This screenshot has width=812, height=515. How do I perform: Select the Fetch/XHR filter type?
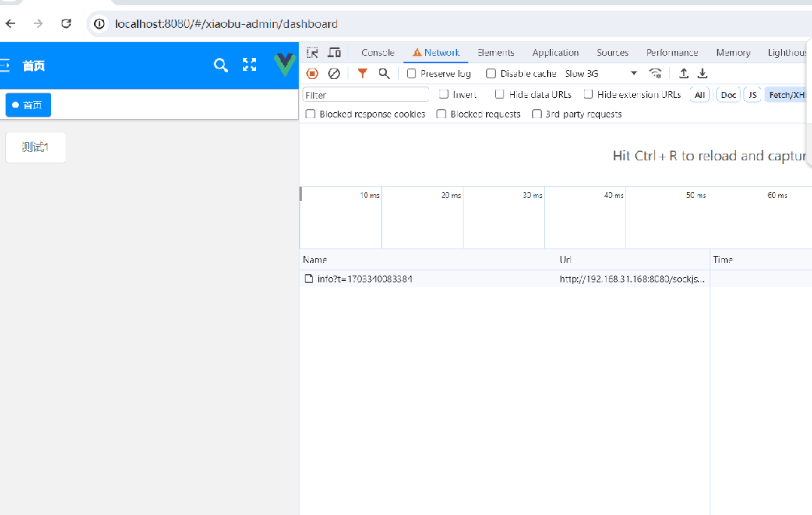pyautogui.click(x=786, y=95)
